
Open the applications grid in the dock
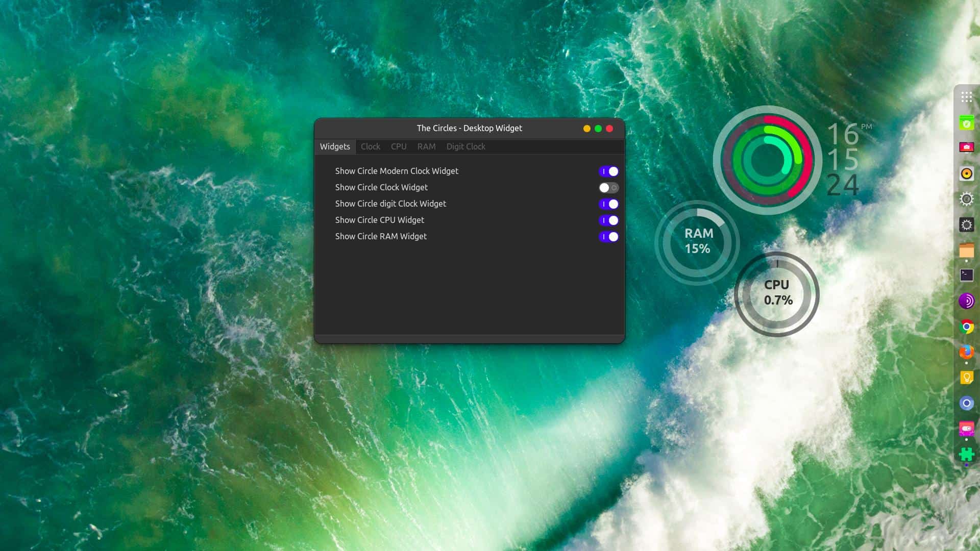pos(966,97)
